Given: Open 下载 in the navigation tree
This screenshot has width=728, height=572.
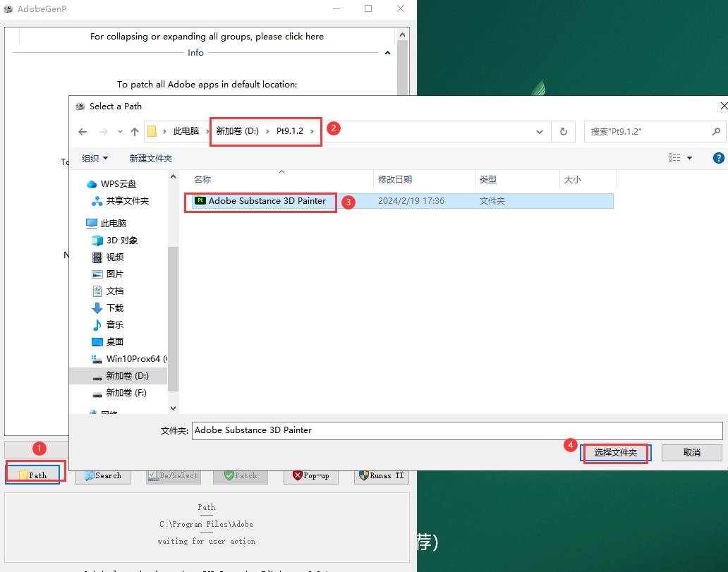Looking at the screenshot, I should (115, 308).
